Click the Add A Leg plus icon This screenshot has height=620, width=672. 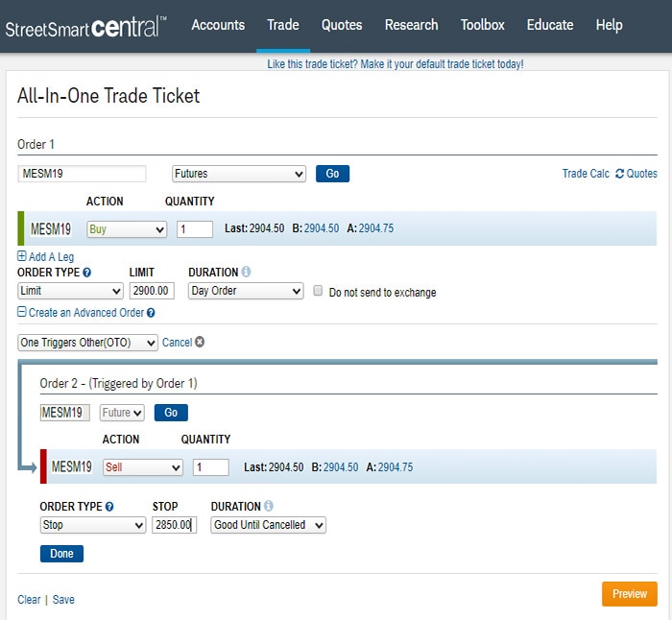point(22,257)
